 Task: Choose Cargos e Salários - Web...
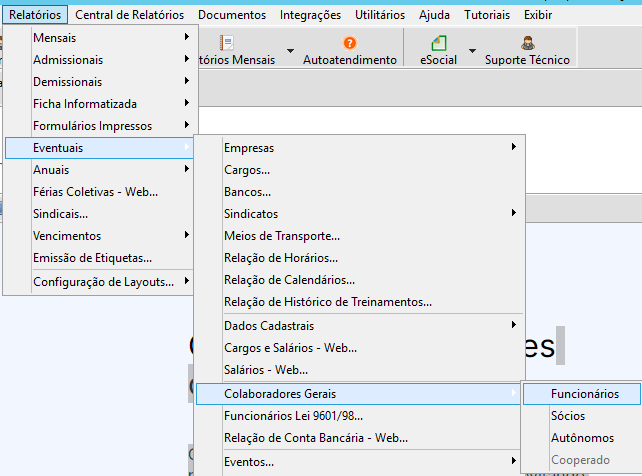click(359, 348)
